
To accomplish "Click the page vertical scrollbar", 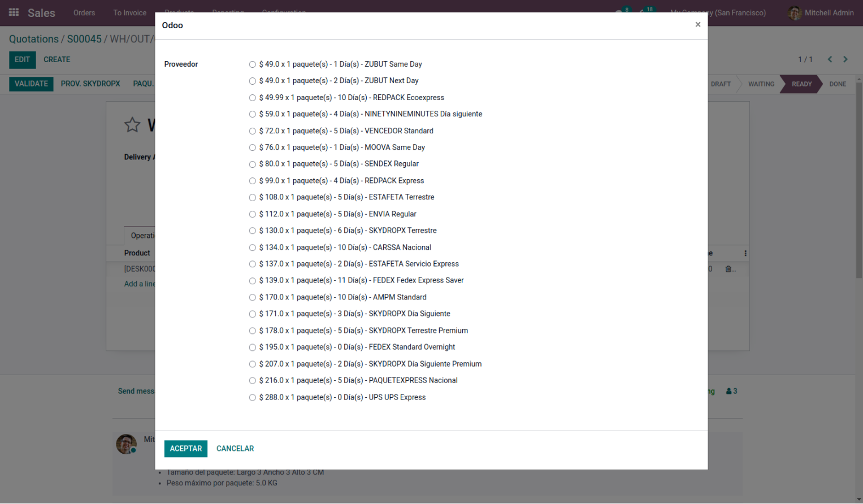I will [x=859, y=181].
